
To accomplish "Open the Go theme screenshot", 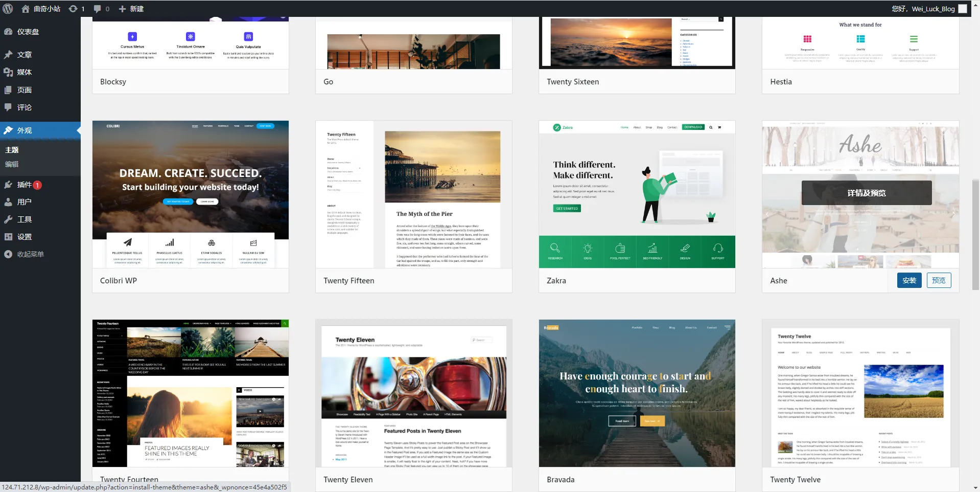I will point(414,43).
